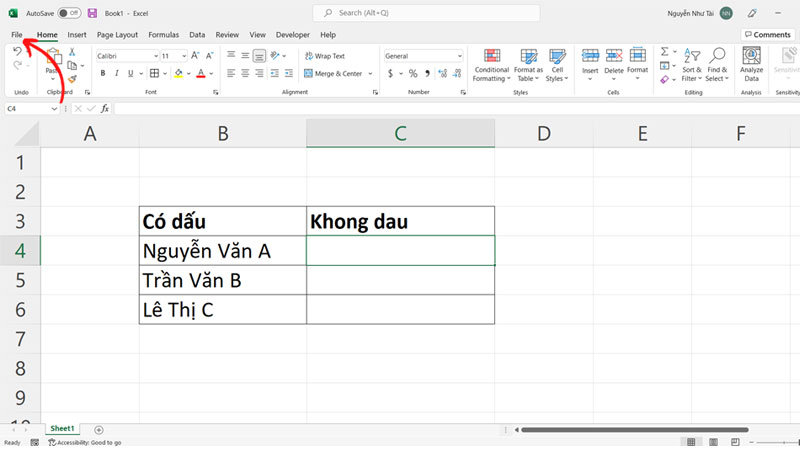800x450 pixels.
Task: Click the Accessibility: Good to go status
Action: [x=84, y=442]
